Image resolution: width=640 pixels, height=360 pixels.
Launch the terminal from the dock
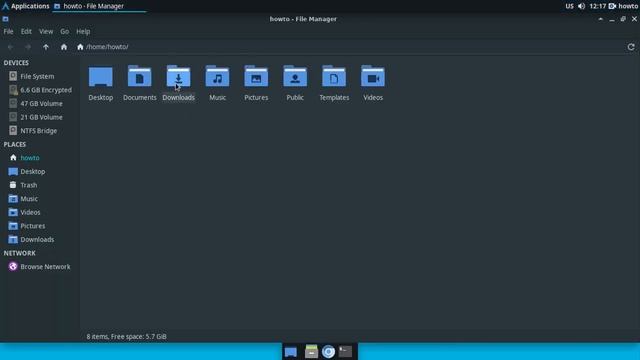tap(345, 351)
